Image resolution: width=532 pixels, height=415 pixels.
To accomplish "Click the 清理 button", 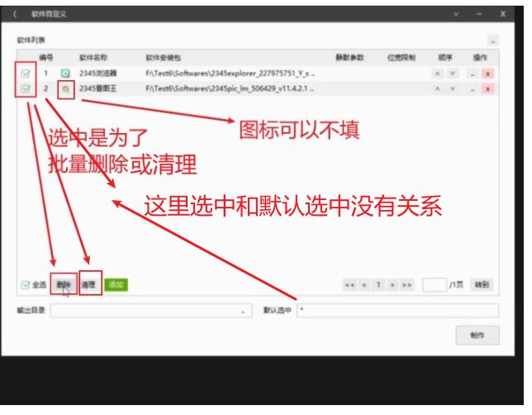I will 89,284.
